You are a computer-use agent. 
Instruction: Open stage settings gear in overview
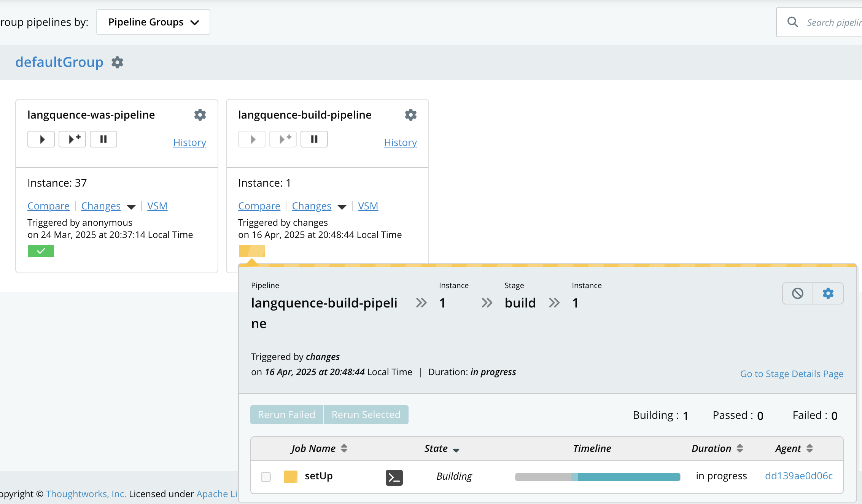pyautogui.click(x=828, y=293)
